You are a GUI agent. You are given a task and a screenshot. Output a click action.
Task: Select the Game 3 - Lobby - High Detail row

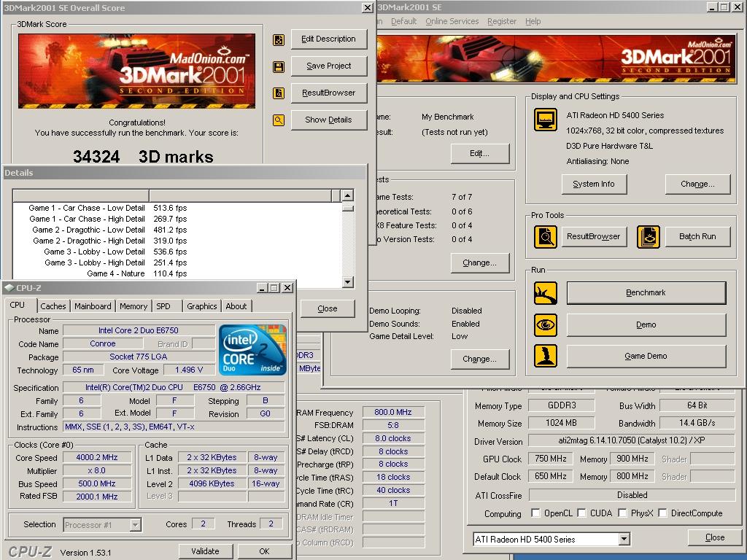point(177,262)
